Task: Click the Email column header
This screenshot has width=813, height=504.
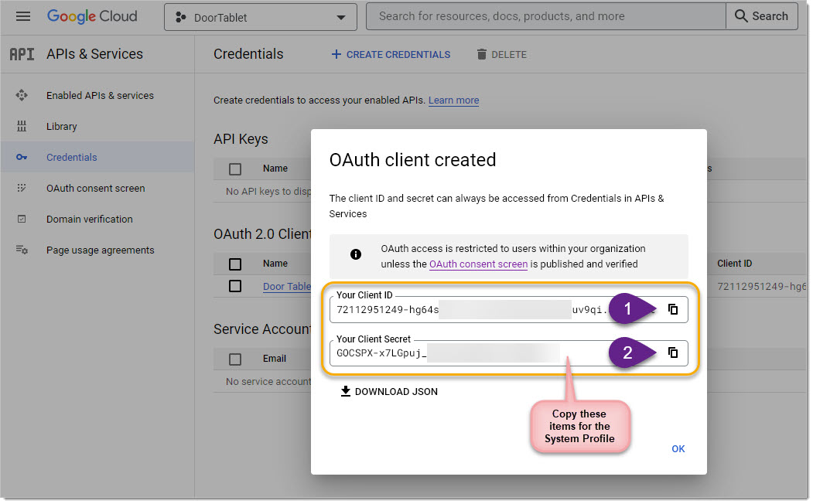Action: tap(275, 359)
